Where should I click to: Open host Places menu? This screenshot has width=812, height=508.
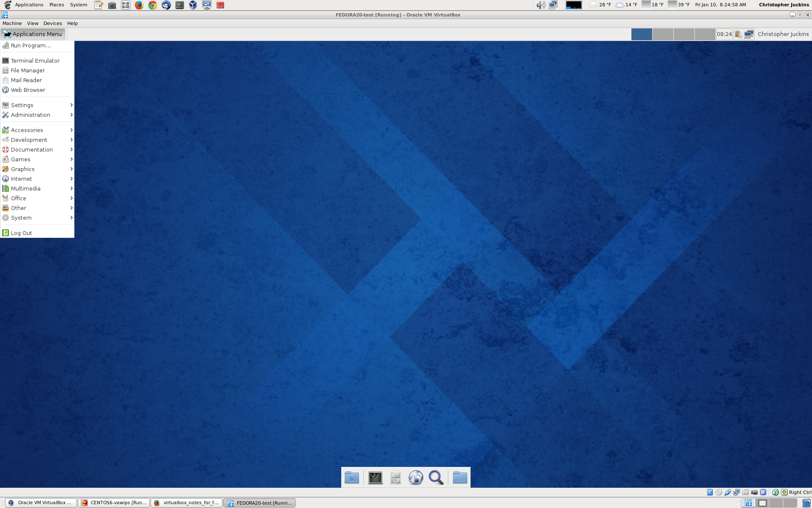[57, 5]
